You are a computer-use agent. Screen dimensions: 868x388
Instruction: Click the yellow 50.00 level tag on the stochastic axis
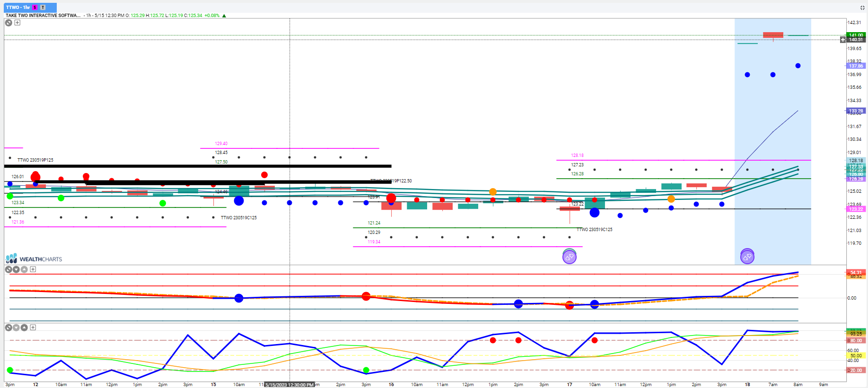tap(856, 355)
